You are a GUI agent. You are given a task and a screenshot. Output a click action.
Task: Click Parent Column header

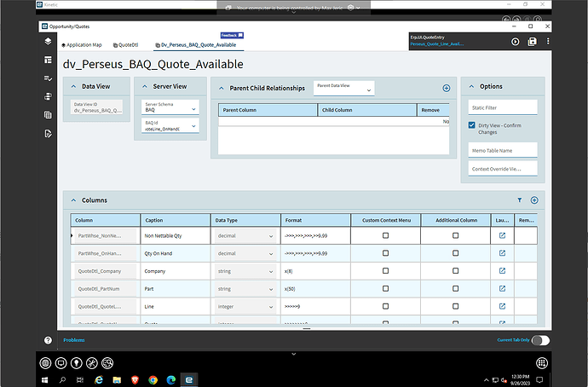point(268,110)
